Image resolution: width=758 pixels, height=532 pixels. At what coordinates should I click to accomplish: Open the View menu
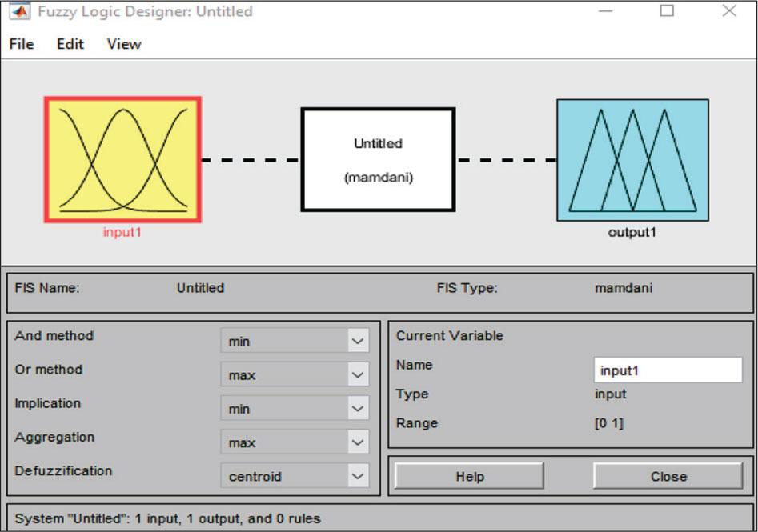pyautogui.click(x=124, y=44)
